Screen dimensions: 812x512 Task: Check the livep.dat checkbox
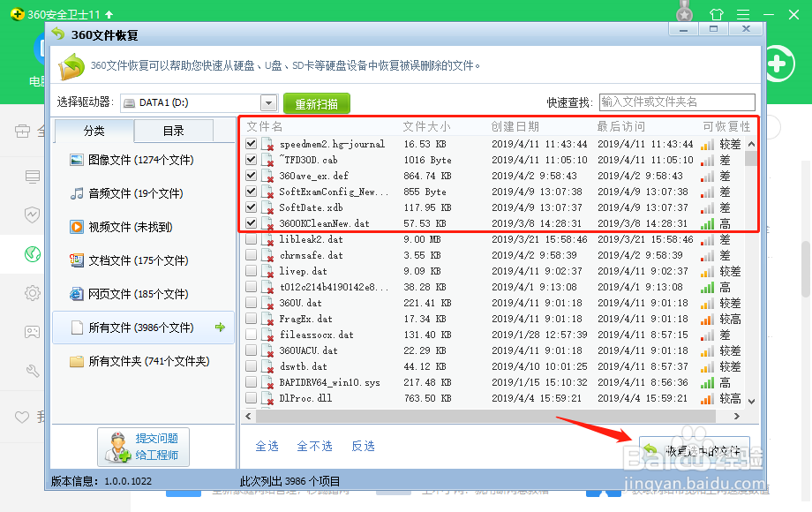tap(252, 271)
